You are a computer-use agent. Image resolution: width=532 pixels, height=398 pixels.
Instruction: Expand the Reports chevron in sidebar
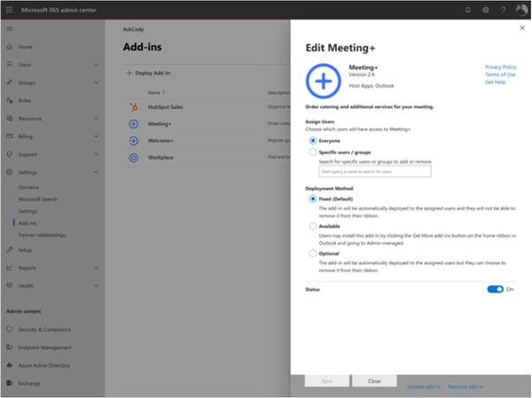coord(97,268)
